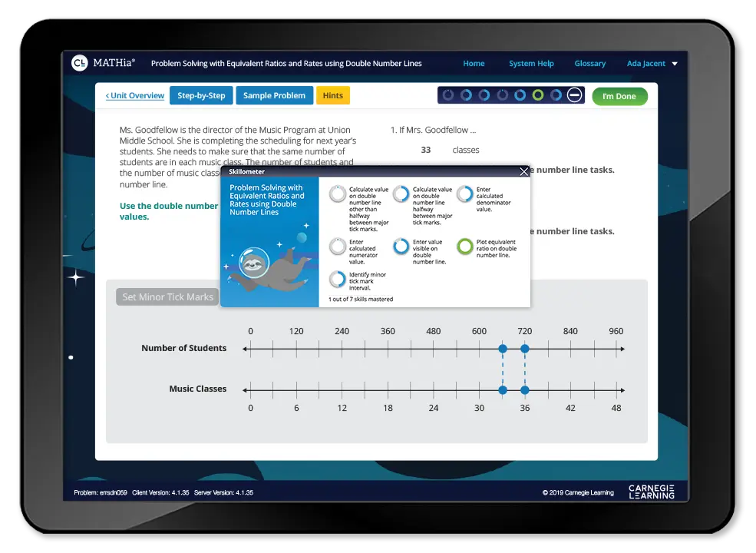The height and width of the screenshot is (553, 756).
Task: Select the 'Identify minor tick mark interval' progress ring
Action: tap(338, 279)
